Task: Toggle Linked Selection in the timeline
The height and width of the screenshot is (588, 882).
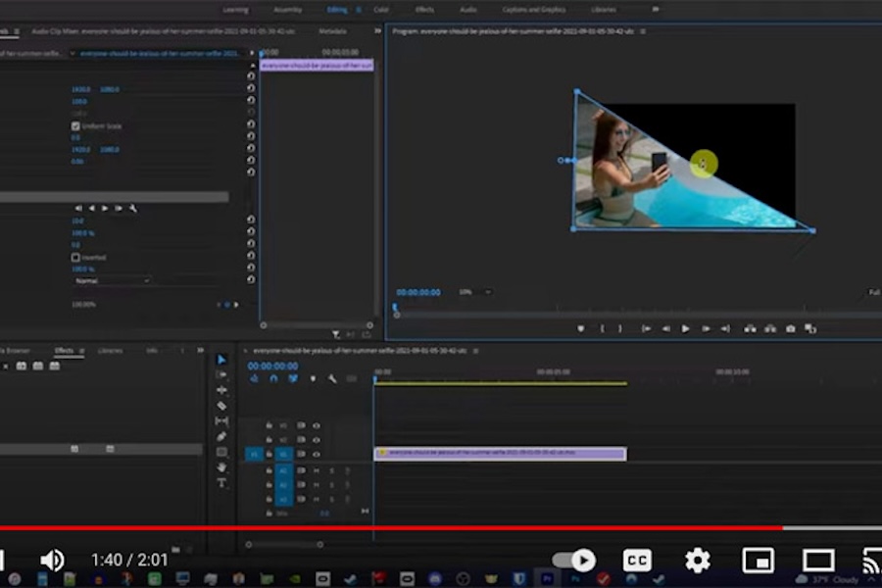Action: [293, 378]
